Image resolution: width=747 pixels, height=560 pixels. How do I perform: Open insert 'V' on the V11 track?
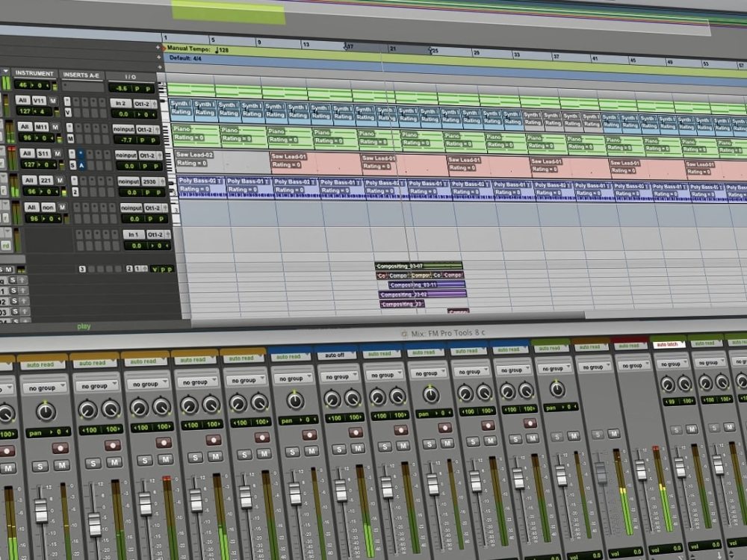tap(68, 113)
